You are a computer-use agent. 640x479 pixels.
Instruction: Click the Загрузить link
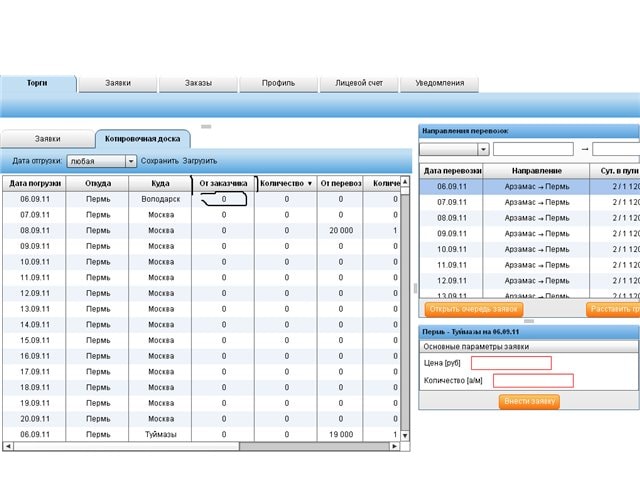(199, 161)
